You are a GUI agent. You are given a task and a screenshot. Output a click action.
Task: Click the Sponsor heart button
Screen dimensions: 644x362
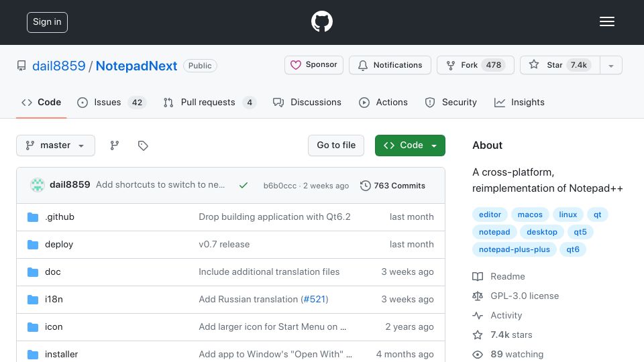(x=314, y=65)
